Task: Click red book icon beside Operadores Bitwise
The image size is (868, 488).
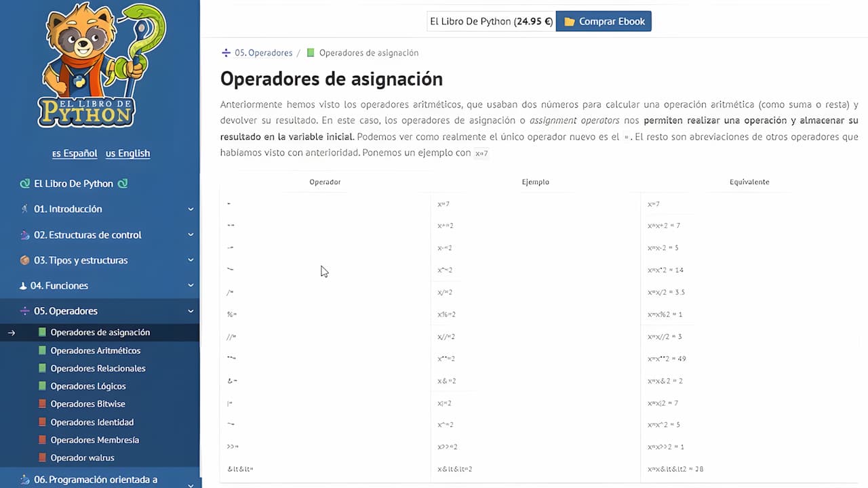Action: (42, 404)
